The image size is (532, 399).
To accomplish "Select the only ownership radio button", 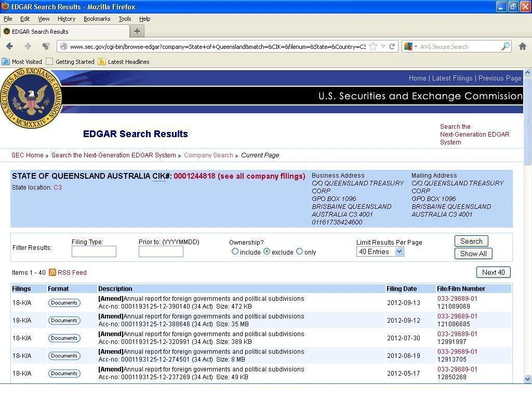I will coord(299,251).
